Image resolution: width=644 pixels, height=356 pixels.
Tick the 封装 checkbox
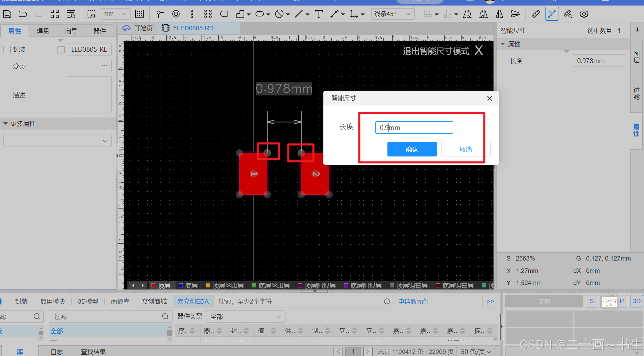tap(7, 50)
